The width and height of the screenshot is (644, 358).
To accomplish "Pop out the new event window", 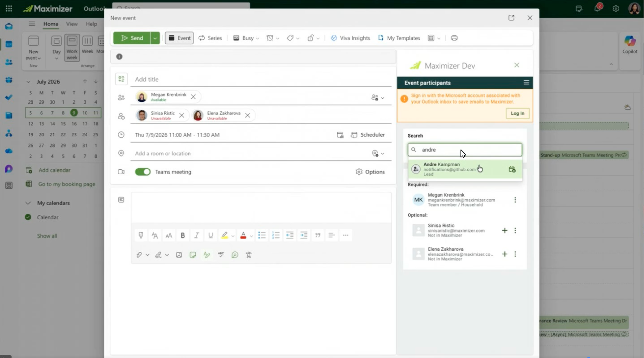I will point(511,18).
